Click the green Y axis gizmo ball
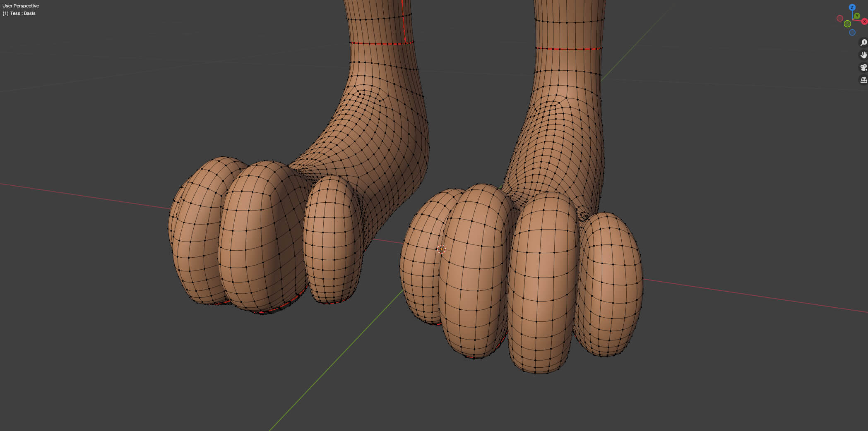The height and width of the screenshot is (431, 868). tap(857, 16)
